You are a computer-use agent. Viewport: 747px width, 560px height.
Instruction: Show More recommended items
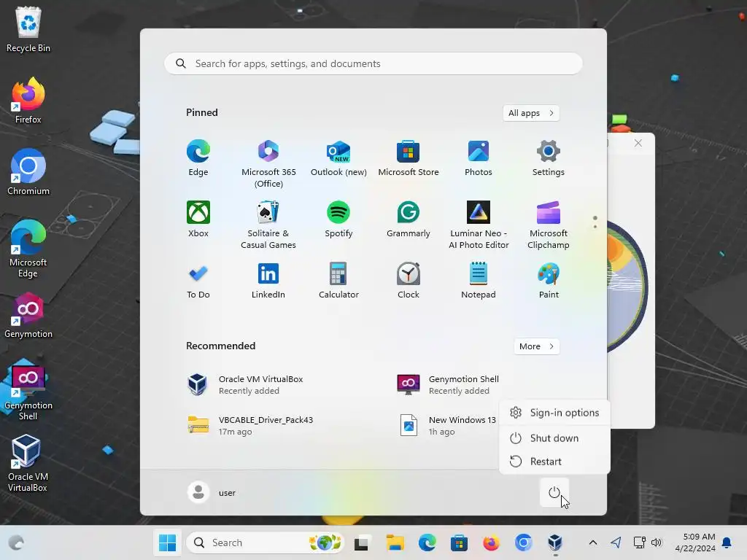point(536,346)
